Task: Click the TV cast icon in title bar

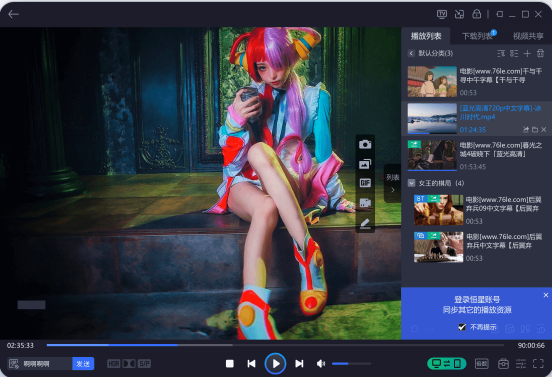Action: pos(442,14)
